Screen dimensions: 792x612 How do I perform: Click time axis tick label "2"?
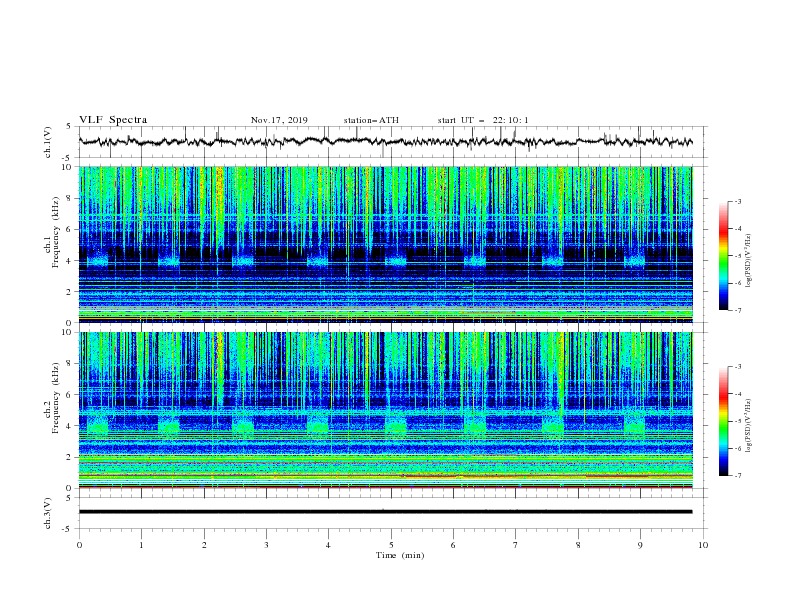point(204,545)
